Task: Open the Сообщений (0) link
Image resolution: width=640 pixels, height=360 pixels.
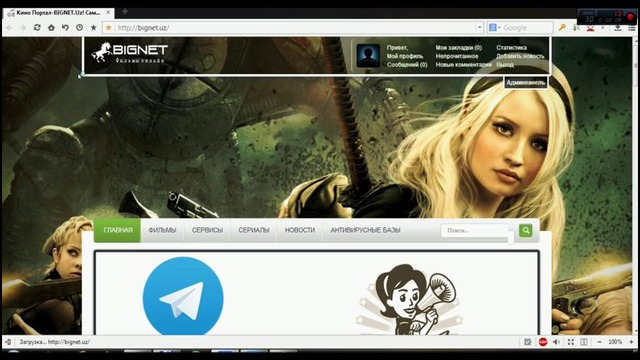Action: click(x=407, y=65)
